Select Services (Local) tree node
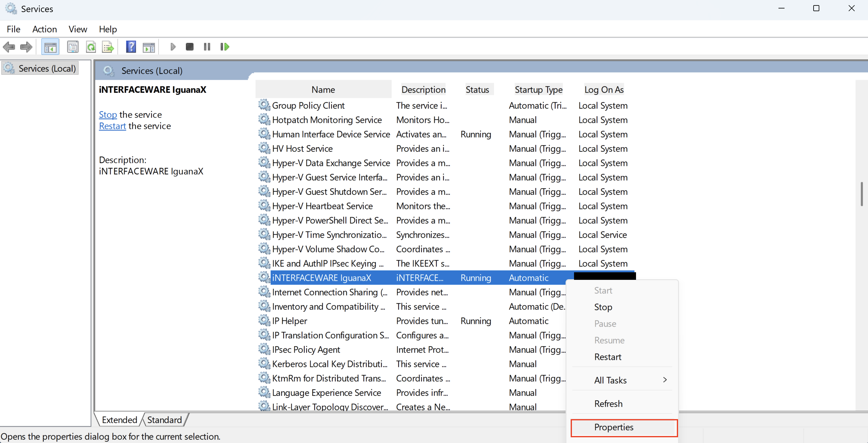Screen dimensions: 868x443 (47, 69)
